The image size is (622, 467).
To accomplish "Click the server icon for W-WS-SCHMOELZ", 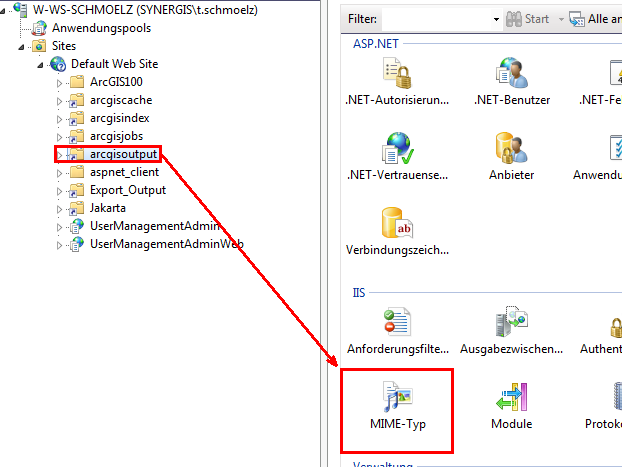I will tap(20, 10).
